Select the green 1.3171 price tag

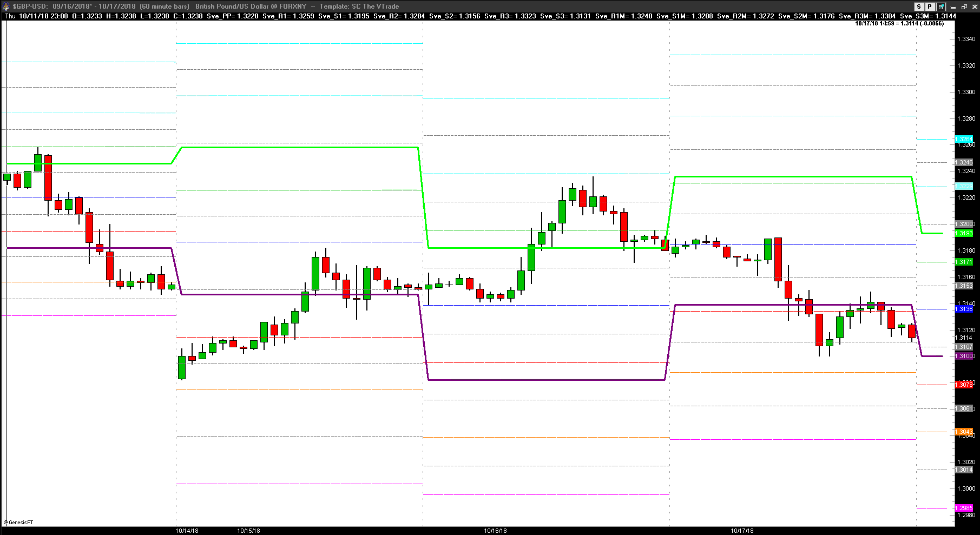pyautogui.click(x=964, y=262)
